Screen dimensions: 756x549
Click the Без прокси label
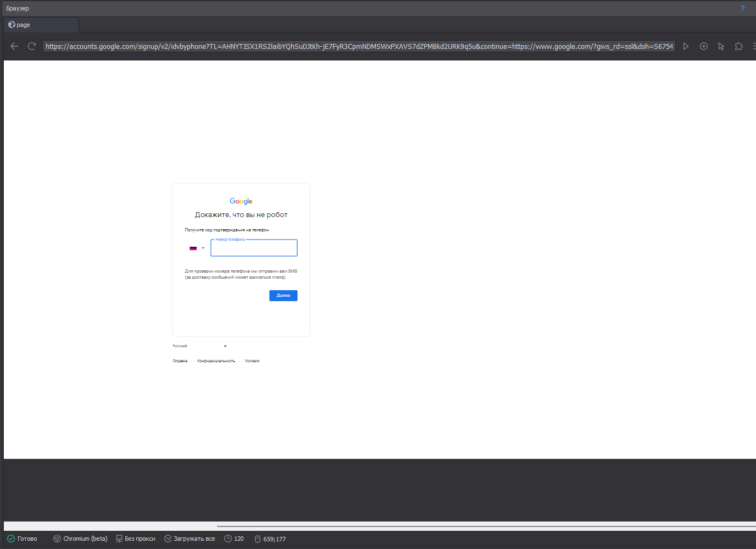tap(140, 539)
